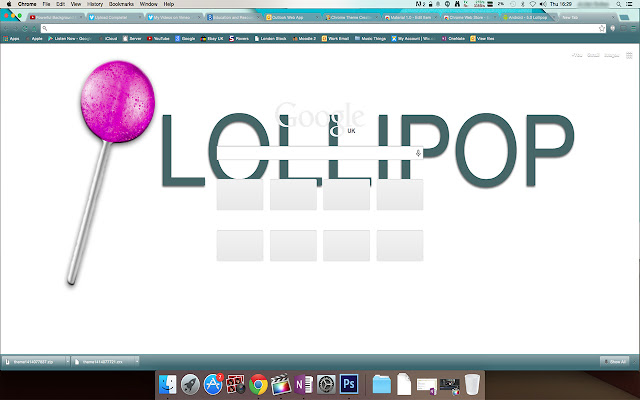
Task: Click the YouTube bookmark
Action: 157,38
